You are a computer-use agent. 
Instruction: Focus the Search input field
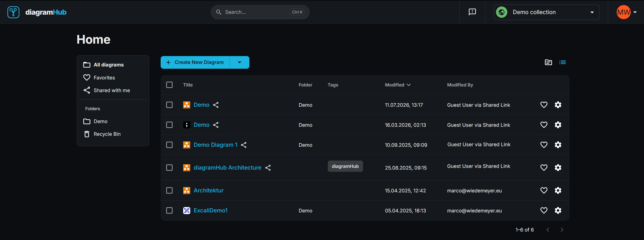click(260, 12)
